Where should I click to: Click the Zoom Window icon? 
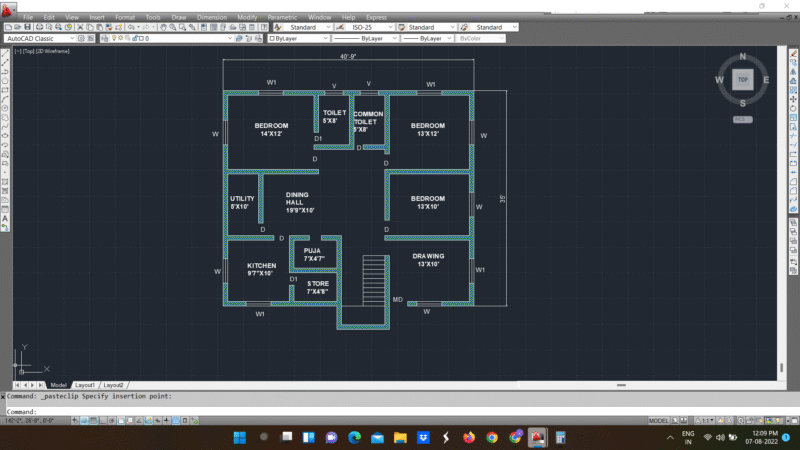tap(183, 27)
